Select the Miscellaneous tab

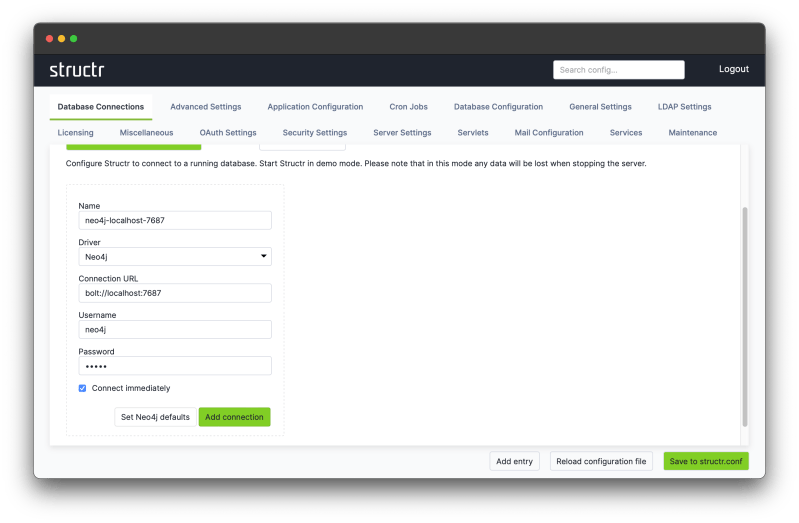point(146,133)
